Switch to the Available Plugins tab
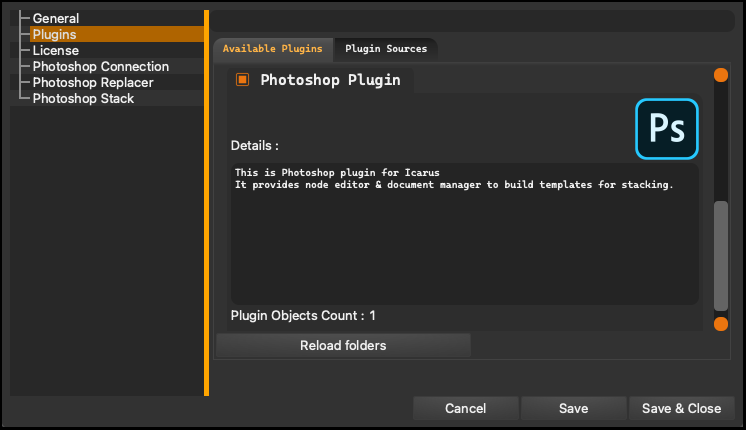The height and width of the screenshot is (430, 746). tap(273, 49)
